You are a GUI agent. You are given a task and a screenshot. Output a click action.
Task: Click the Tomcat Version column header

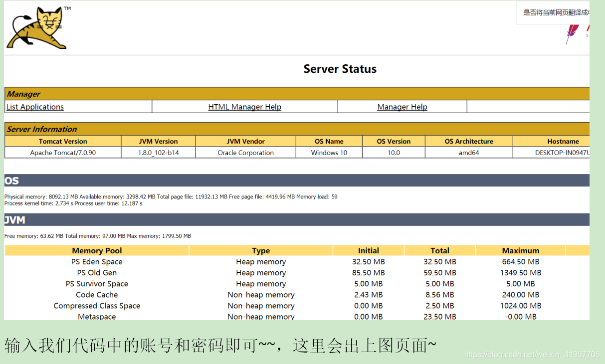(x=63, y=141)
